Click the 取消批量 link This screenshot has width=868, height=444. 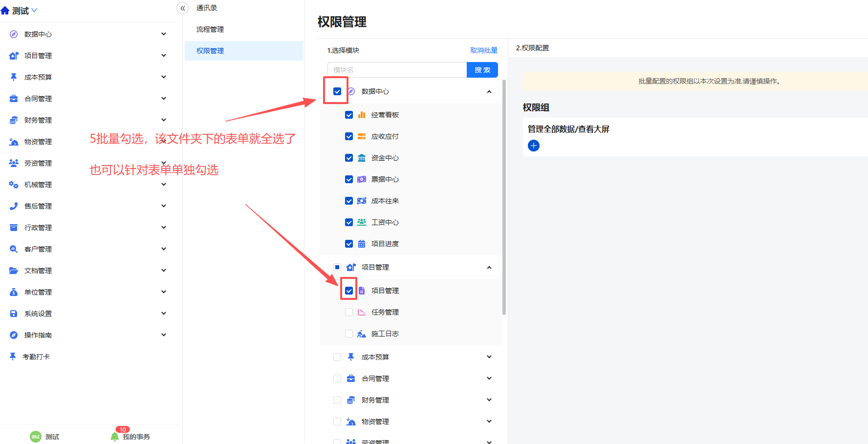(483, 50)
